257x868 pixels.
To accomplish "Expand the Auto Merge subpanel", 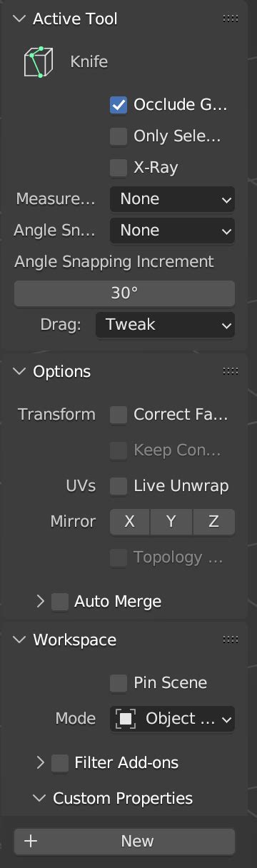I will click(x=41, y=601).
